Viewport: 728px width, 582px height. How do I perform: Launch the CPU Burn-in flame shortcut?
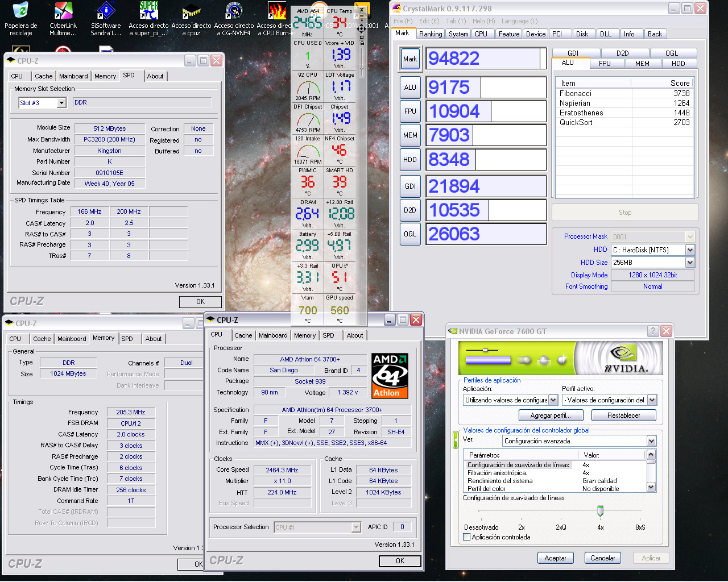pyautogui.click(x=277, y=11)
